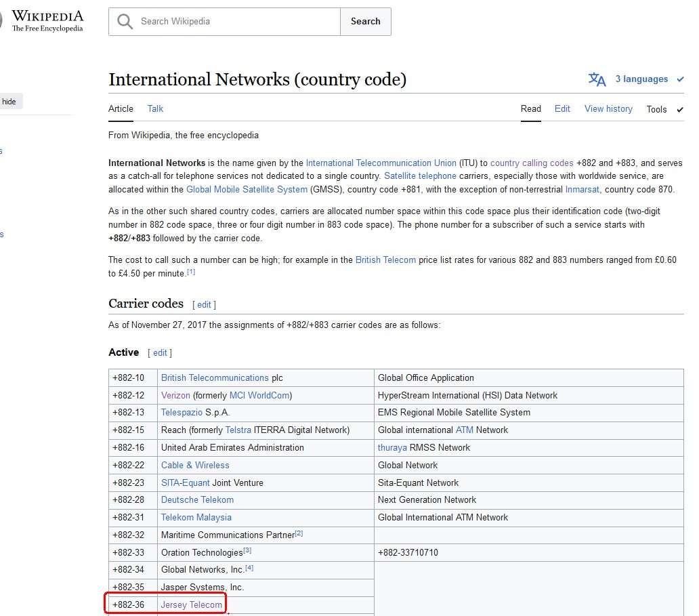This screenshot has height=616, width=699.
Task: Focus the Search Wikipedia input field
Action: pos(224,22)
